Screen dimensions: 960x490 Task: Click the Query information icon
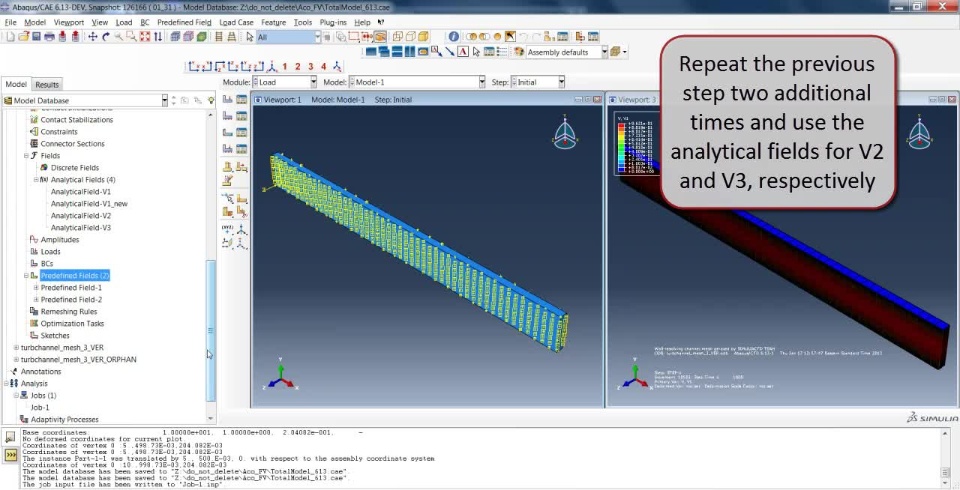[x=454, y=37]
